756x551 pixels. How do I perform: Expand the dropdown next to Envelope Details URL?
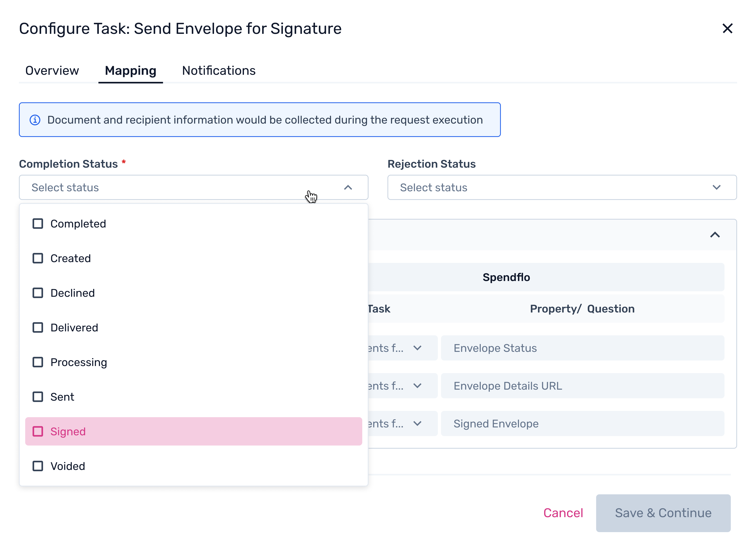tap(417, 386)
